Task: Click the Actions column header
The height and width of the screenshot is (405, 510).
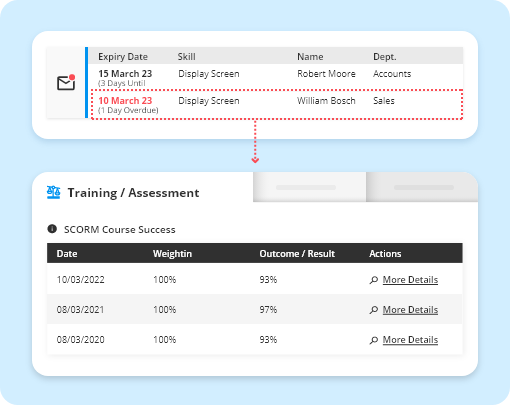Action: click(385, 254)
